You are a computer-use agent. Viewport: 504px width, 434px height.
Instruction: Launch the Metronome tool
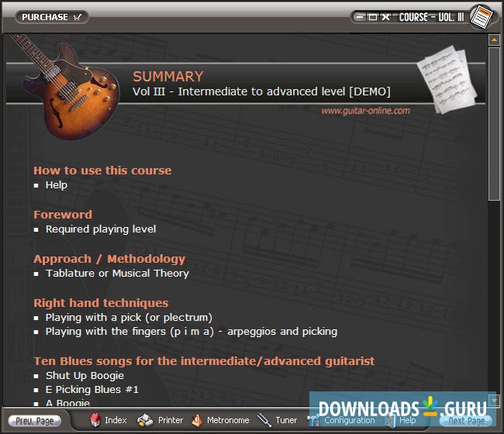tap(220, 420)
